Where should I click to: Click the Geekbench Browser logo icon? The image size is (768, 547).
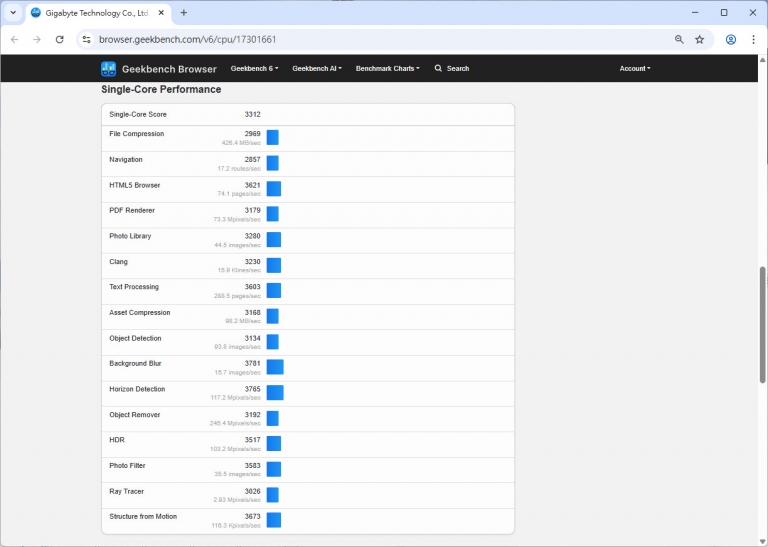coord(108,69)
